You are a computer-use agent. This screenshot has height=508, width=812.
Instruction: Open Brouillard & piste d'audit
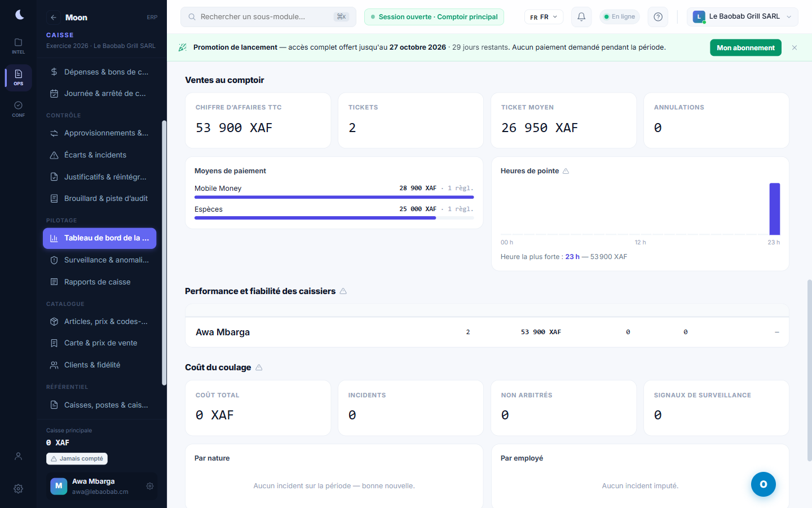[x=99, y=199]
